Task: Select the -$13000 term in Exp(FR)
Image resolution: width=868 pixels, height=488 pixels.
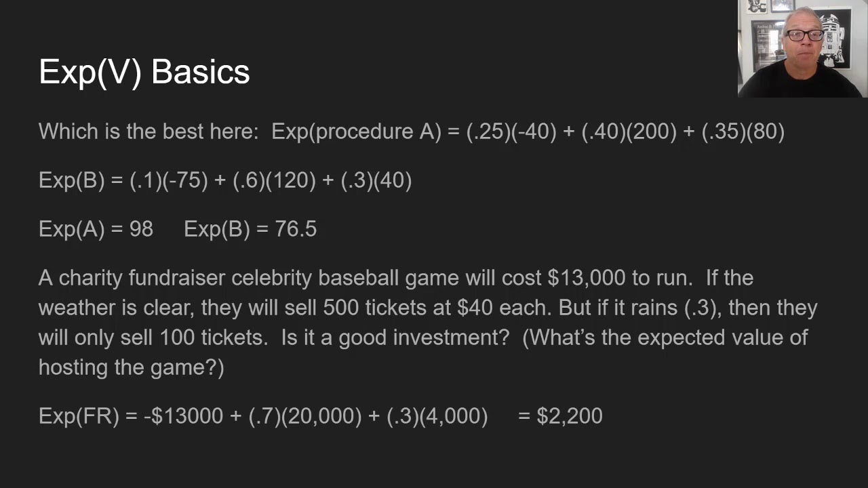Action: click(183, 416)
